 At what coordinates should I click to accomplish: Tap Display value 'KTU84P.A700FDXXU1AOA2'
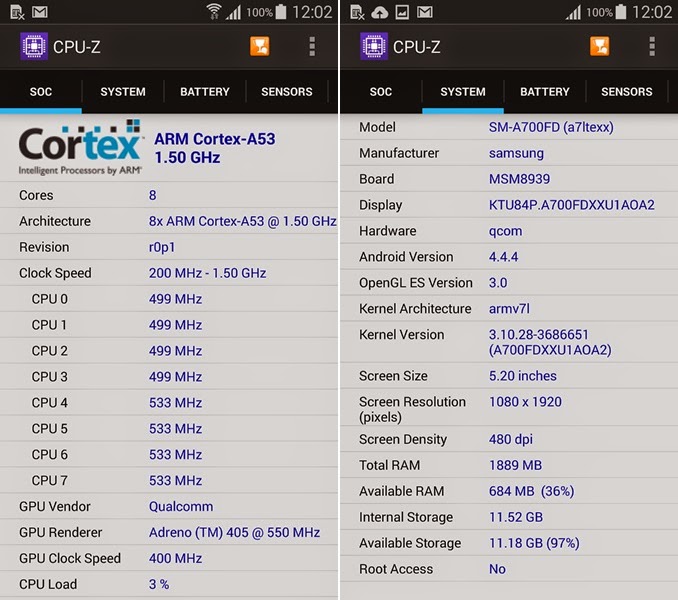pyautogui.click(x=572, y=205)
